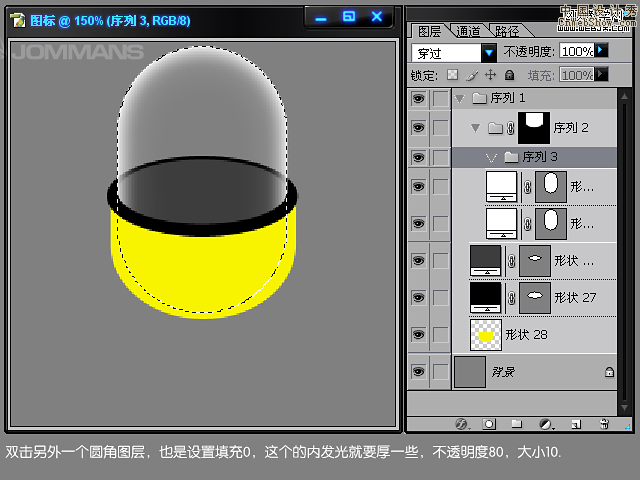Screen dimensions: 640x480
Task: Open the 不透明度 opacity slider arrow
Action: 601,50
